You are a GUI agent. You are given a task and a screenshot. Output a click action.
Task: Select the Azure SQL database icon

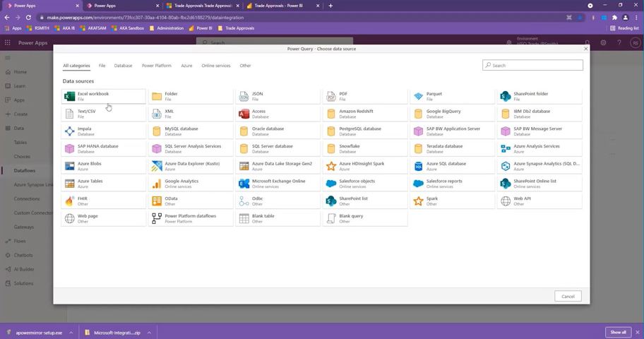418,166
